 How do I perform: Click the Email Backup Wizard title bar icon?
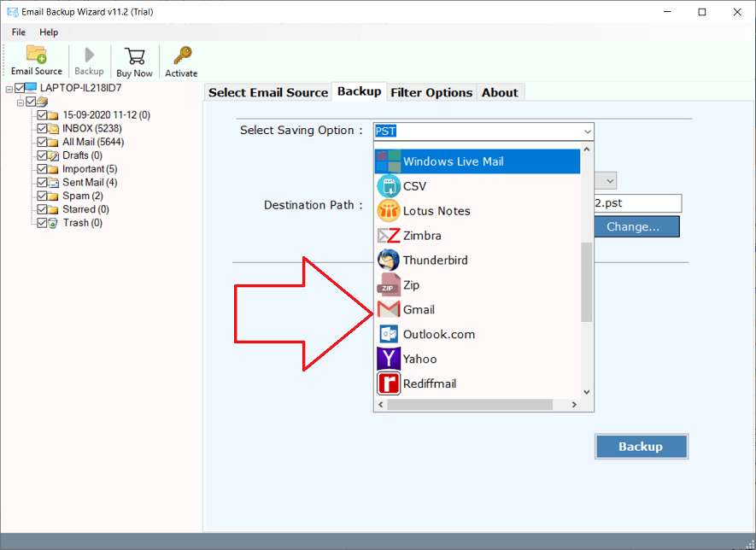coord(13,12)
